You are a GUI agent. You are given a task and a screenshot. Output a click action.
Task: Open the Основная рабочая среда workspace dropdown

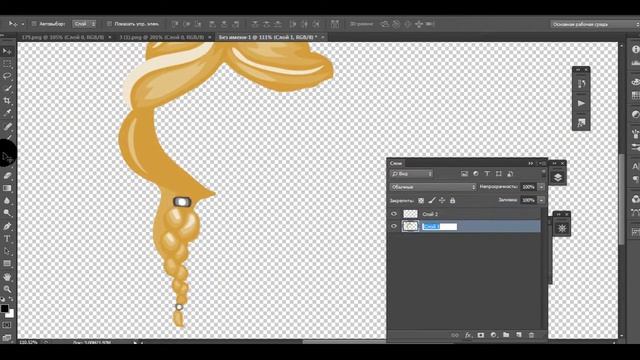tap(594, 24)
